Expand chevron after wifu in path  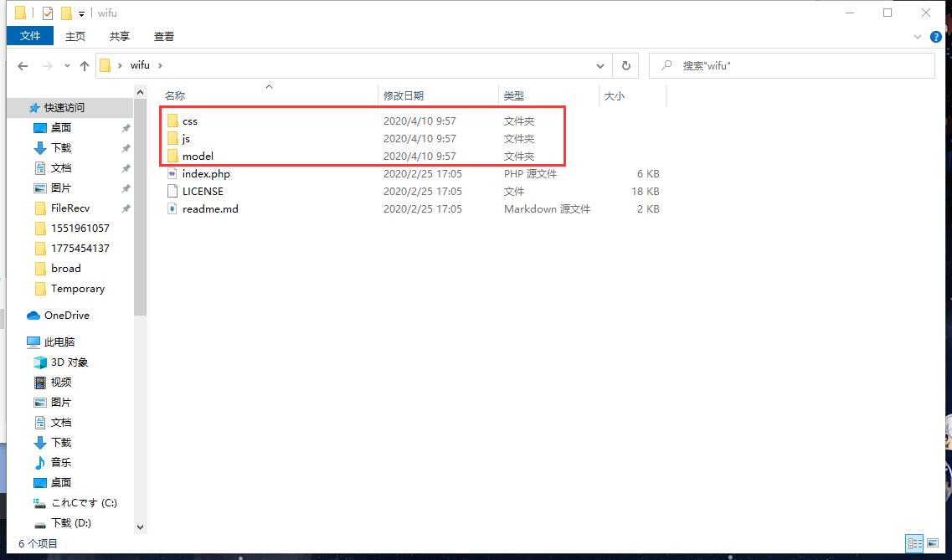click(160, 65)
